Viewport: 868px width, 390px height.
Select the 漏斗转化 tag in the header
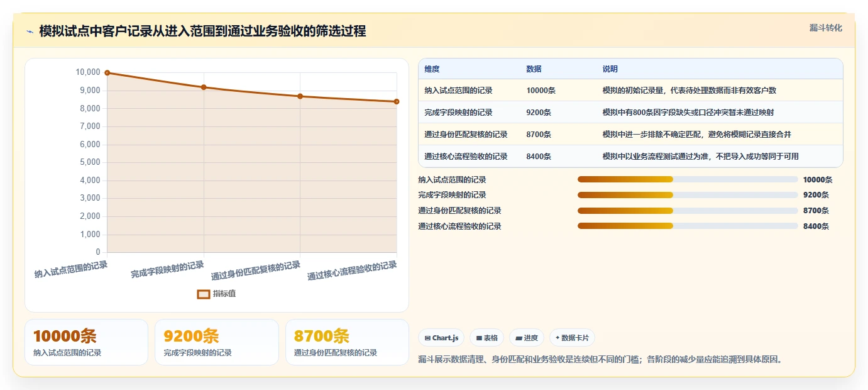[825, 28]
